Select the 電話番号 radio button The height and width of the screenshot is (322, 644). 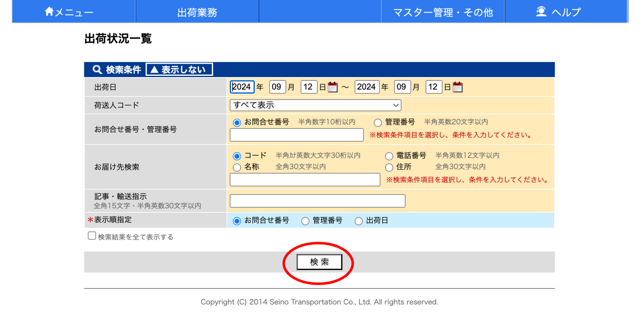click(x=389, y=155)
